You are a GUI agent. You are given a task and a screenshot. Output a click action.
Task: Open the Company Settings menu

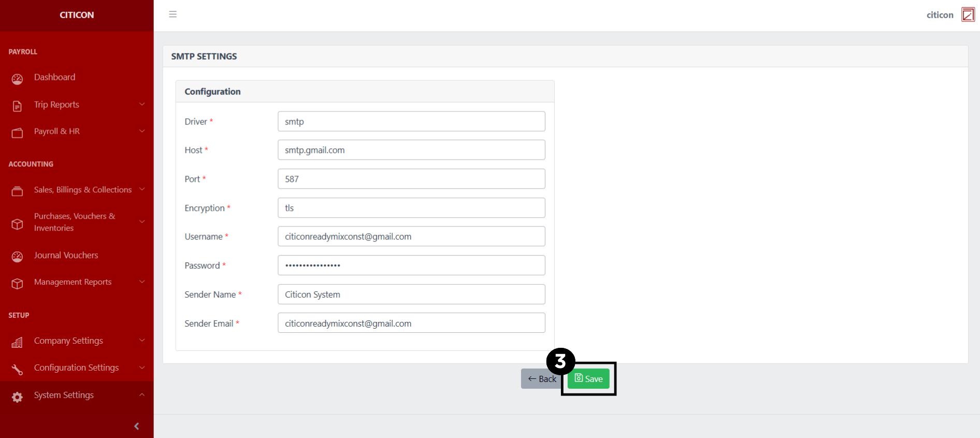coord(77,341)
